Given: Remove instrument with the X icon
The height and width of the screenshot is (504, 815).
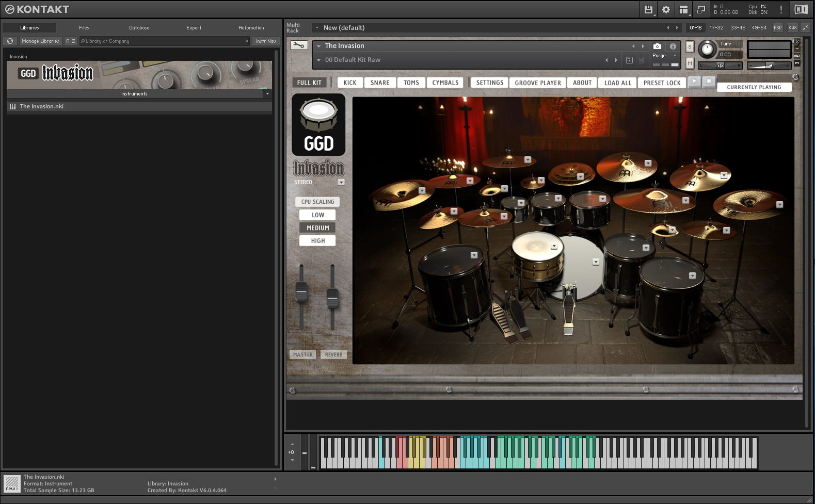Looking at the screenshot, I should tap(797, 41).
